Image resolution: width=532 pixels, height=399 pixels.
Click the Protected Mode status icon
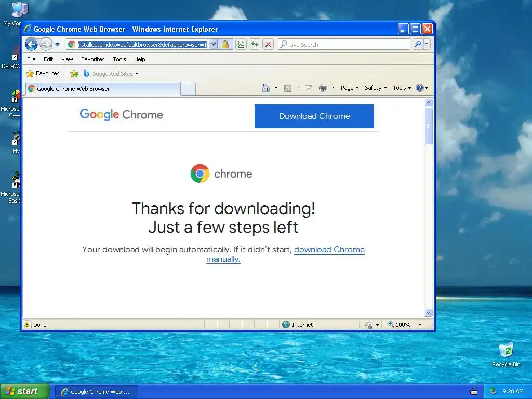coord(368,325)
